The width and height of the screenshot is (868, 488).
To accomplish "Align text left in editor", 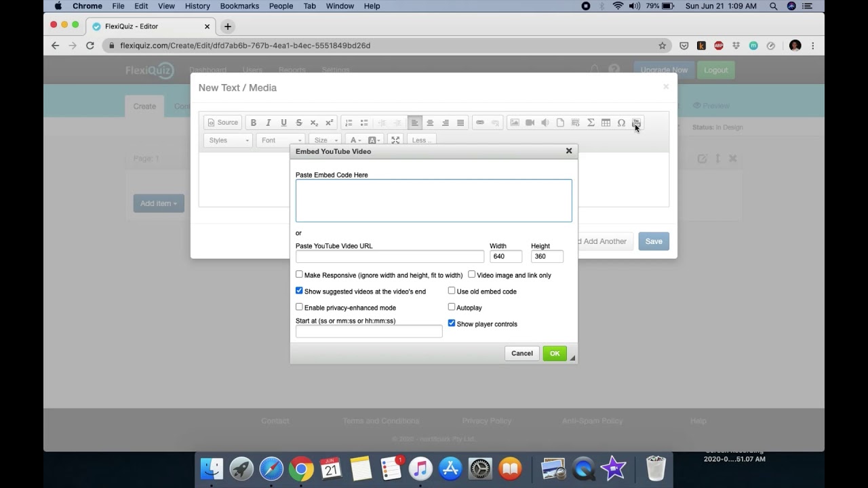I will coord(414,123).
